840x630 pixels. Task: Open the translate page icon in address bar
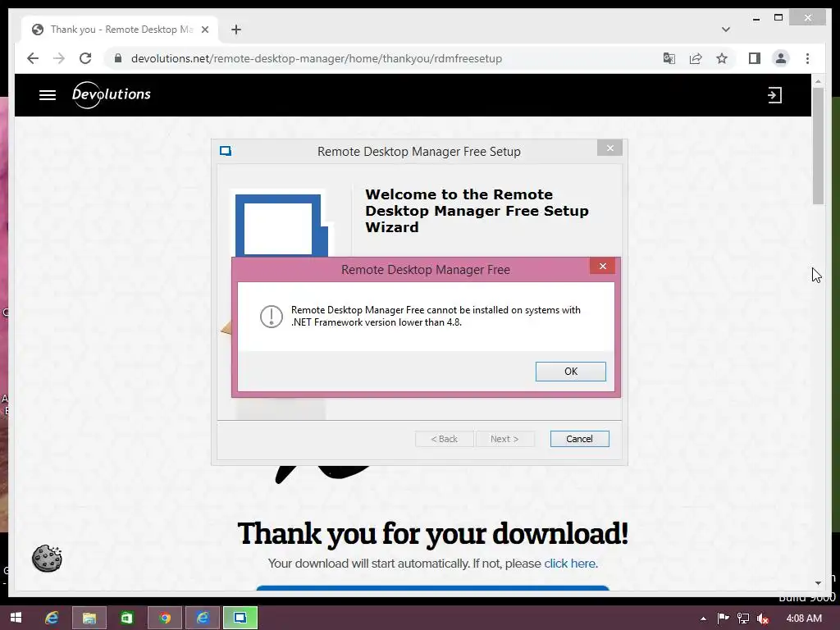(x=669, y=58)
